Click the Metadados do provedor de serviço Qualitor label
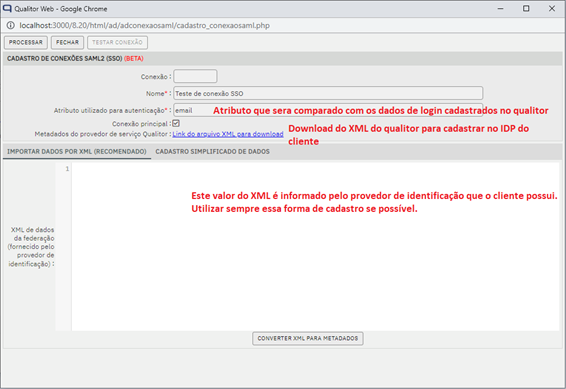The height and width of the screenshot is (389, 566). click(x=103, y=134)
